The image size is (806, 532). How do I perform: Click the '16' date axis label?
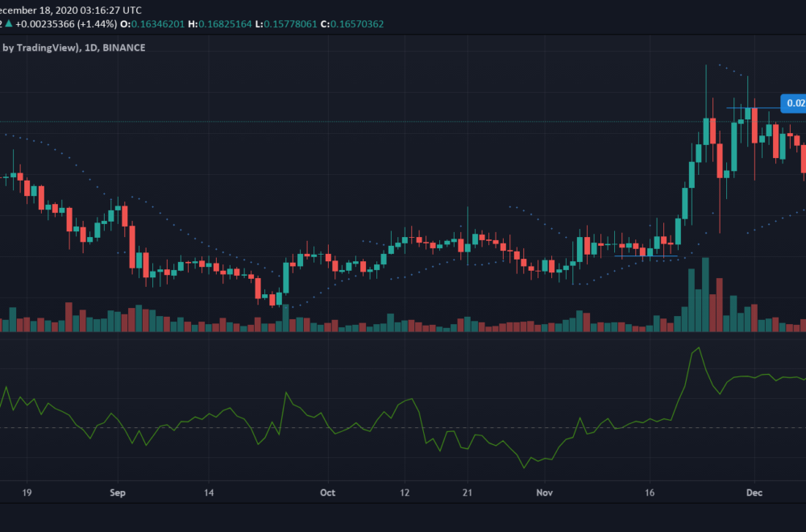pyautogui.click(x=650, y=493)
